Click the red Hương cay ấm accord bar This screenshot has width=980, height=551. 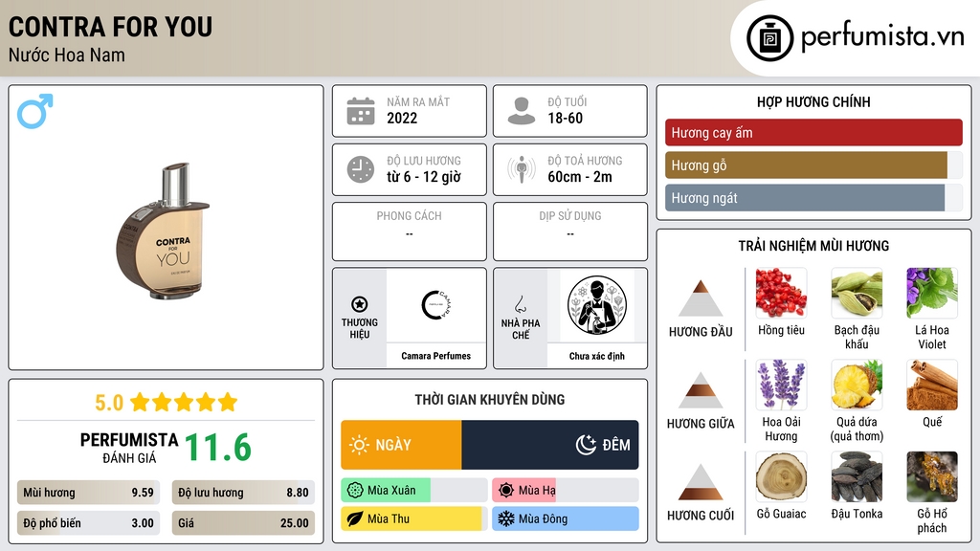(813, 132)
